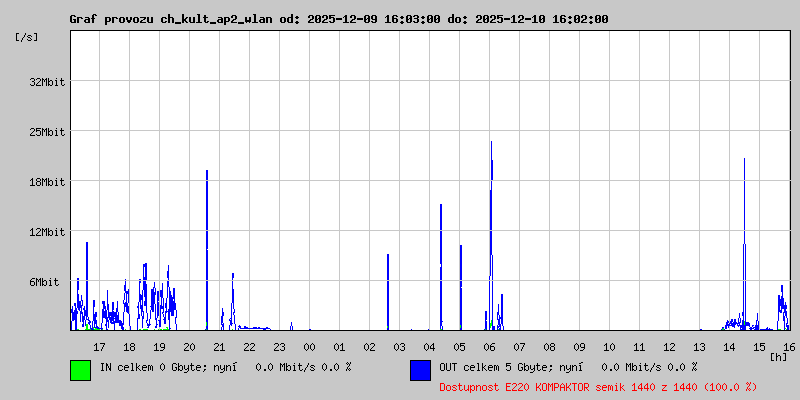Click the [h] hour unit label

(779, 357)
